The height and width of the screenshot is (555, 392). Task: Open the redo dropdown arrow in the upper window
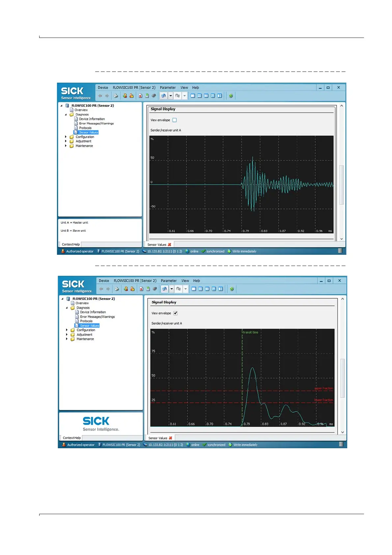(x=184, y=96)
